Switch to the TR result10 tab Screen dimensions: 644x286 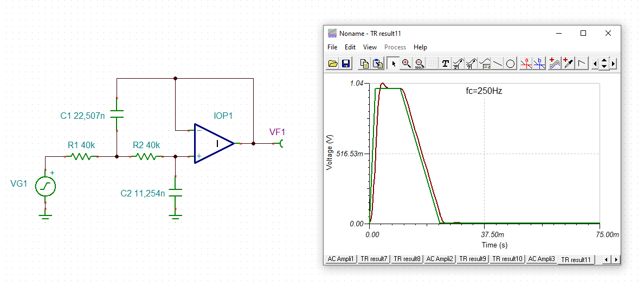pyautogui.click(x=507, y=259)
